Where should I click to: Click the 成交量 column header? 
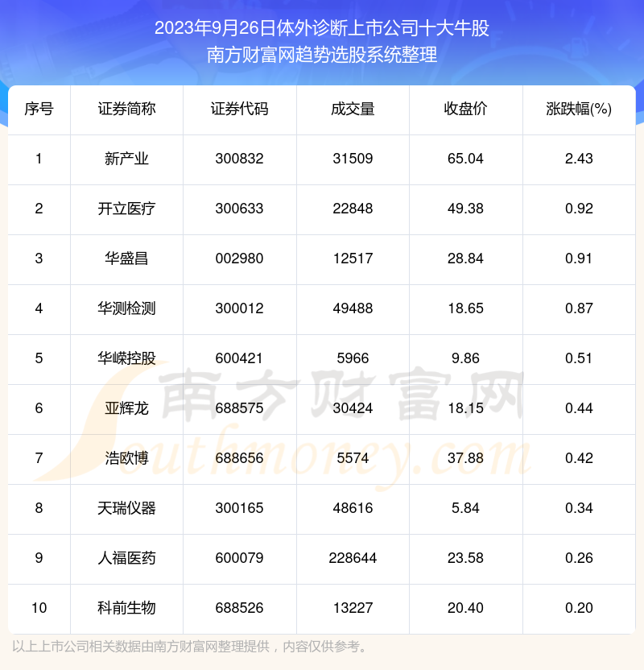[353, 109]
